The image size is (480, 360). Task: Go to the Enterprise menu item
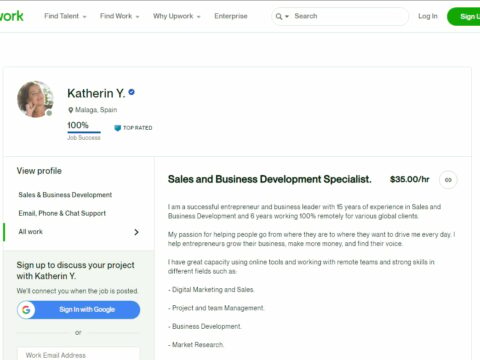tap(231, 16)
